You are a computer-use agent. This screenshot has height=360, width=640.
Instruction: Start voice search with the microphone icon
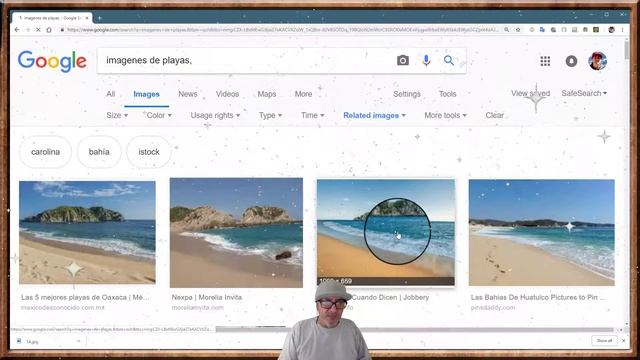(x=426, y=60)
